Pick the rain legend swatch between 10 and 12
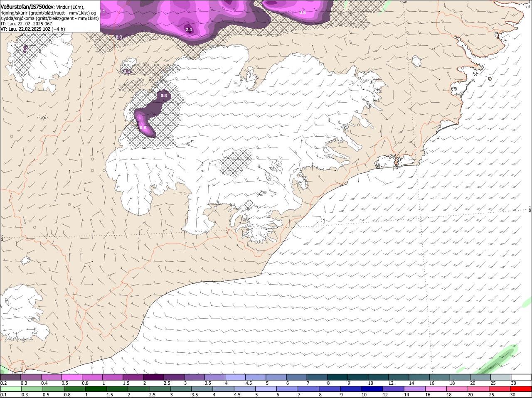This screenshot has width=532, height=398. 372,389
